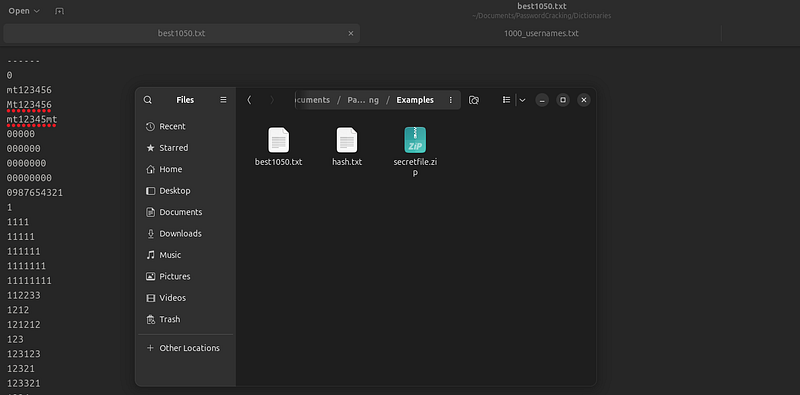Click the line '123123' in editor
This screenshot has height=395, width=800.
[23, 354]
